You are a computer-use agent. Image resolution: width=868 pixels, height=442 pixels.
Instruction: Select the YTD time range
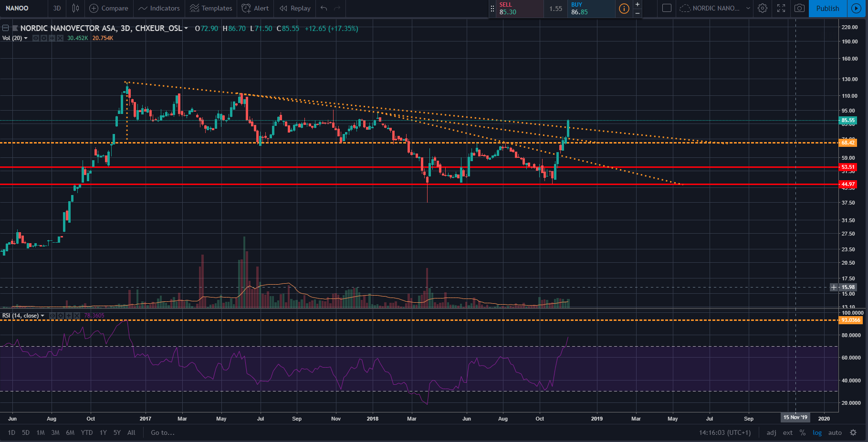pos(87,432)
